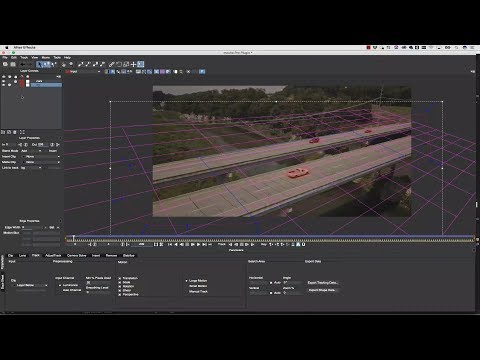Select the Add Bezier-Spline to Layer tool
This screenshot has height=360, width=480.
pyautogui.click(x=102, y=64)
